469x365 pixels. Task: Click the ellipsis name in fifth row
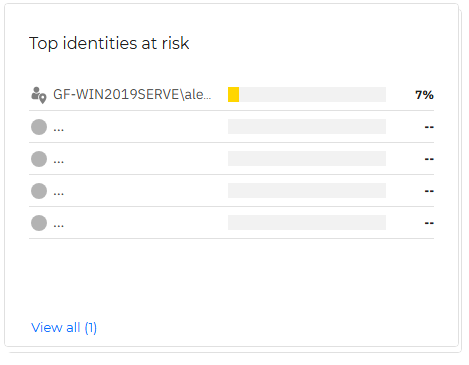(59, 226)
